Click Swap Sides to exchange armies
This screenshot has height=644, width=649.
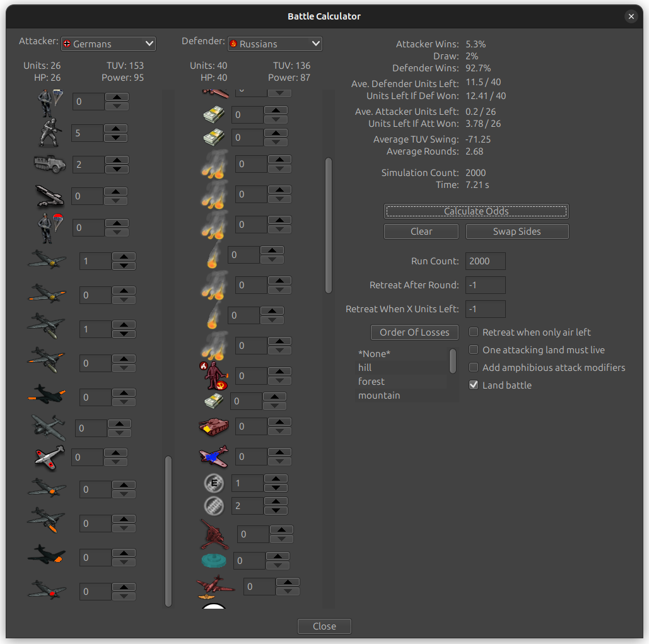coord(517,231)
